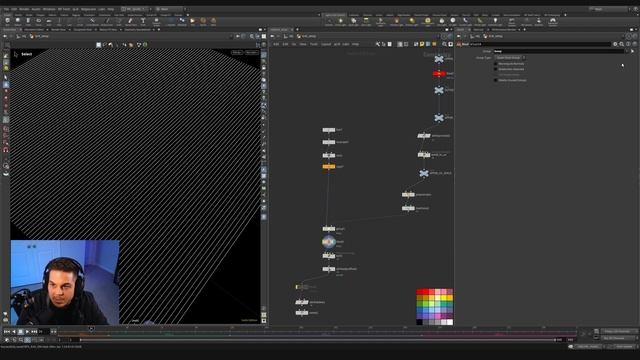Add a Spot Light from the shelf
This screenshot has width=640, height=360.
click(x=353, y=21)
